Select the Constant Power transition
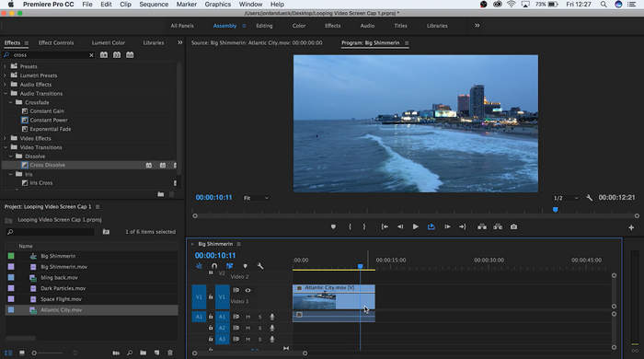The image size is (644, 359). 49,120
